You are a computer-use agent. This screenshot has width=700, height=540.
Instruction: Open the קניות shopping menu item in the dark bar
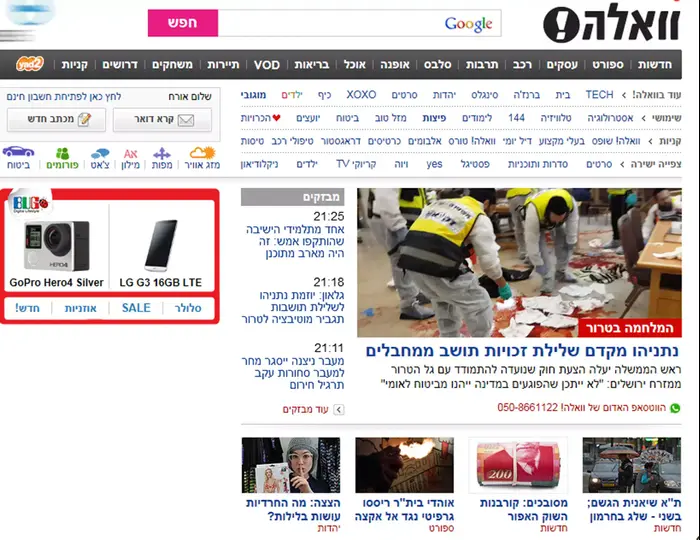pyautogui.click(x=75, y=65)
